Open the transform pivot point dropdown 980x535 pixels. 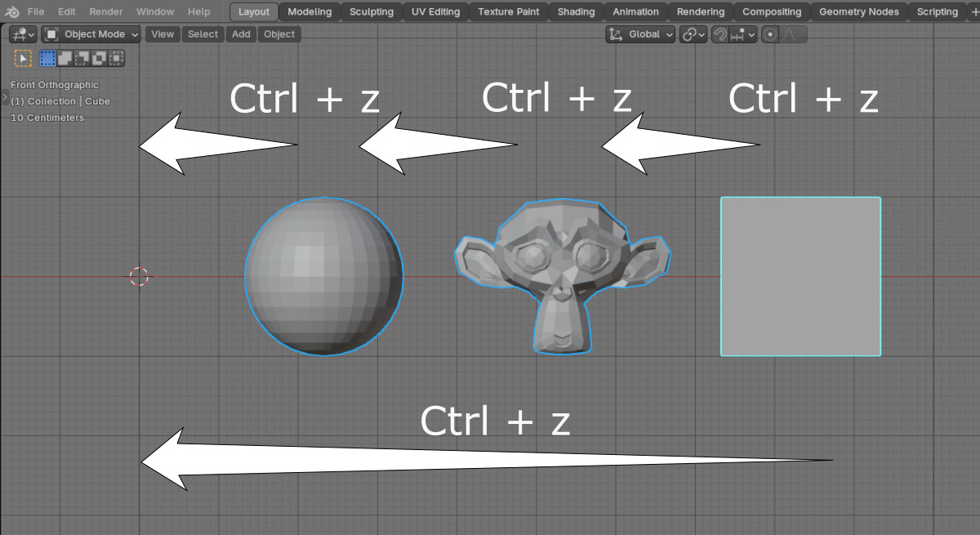pyautogui.click(x=693, y=34)
